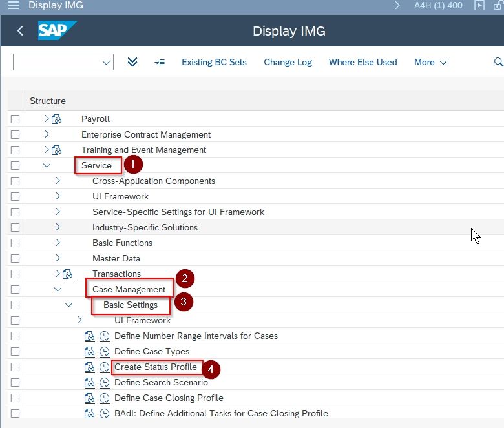Open documentation icon for Define Case Types
The height and width of the screenshot is (428, 504).
(x=89, y=352)
